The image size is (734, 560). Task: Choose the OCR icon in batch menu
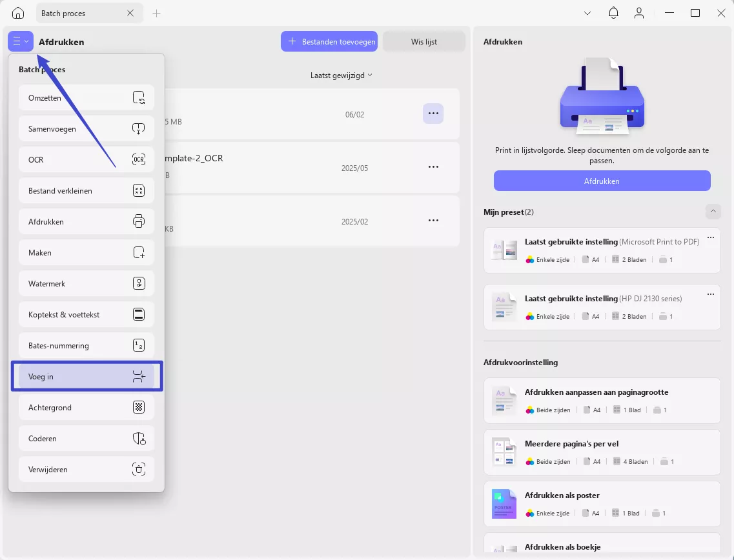click(139, 159)
